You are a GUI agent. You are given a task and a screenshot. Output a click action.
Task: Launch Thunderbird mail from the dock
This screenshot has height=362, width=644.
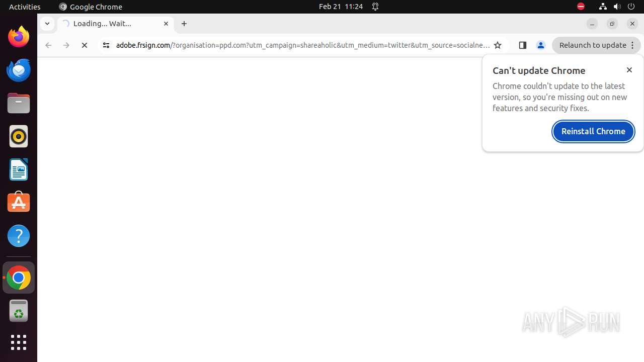pyautogui.click(x=19, y=70)
